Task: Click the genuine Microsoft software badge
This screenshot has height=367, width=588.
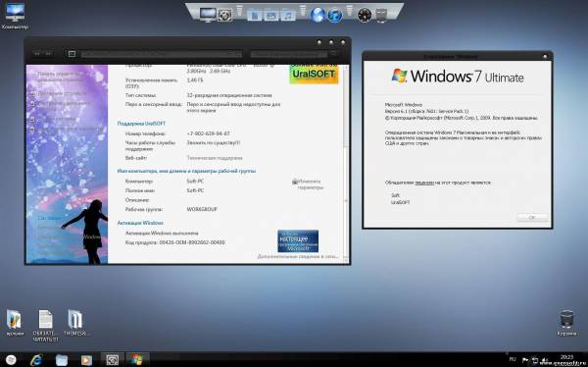Action: 298,241
